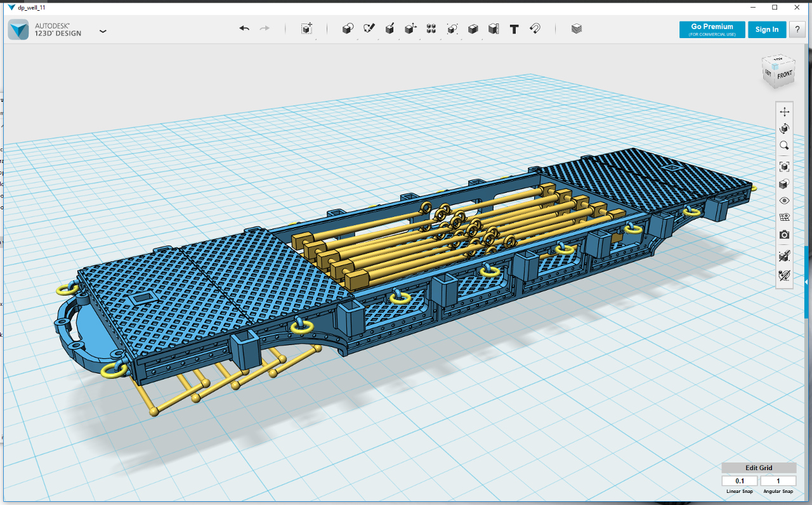
Task: Open the Material tool
Action: [x=577, y=29]
